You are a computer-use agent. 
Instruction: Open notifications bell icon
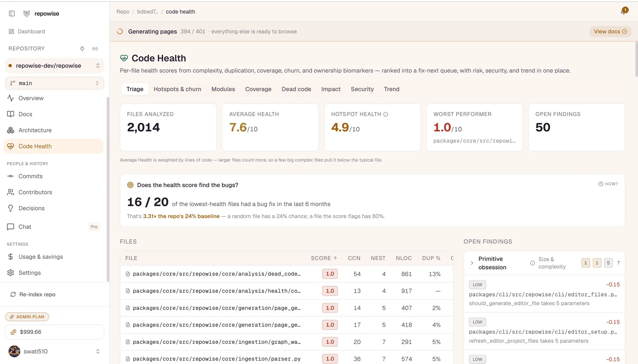coord(623,12)
